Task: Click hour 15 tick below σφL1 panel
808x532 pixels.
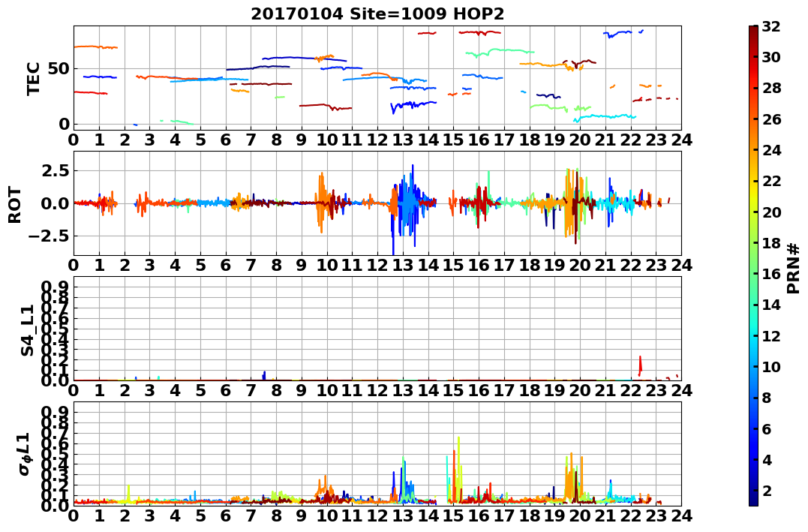Action: (x=453, y=515)
